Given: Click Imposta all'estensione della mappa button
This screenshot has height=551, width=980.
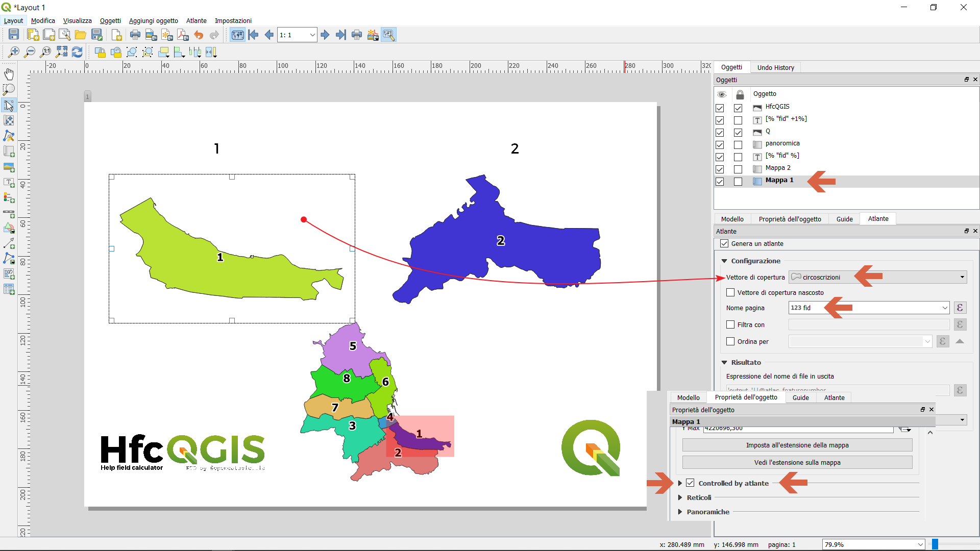Looking at the screenshot, I should [797, 445].
